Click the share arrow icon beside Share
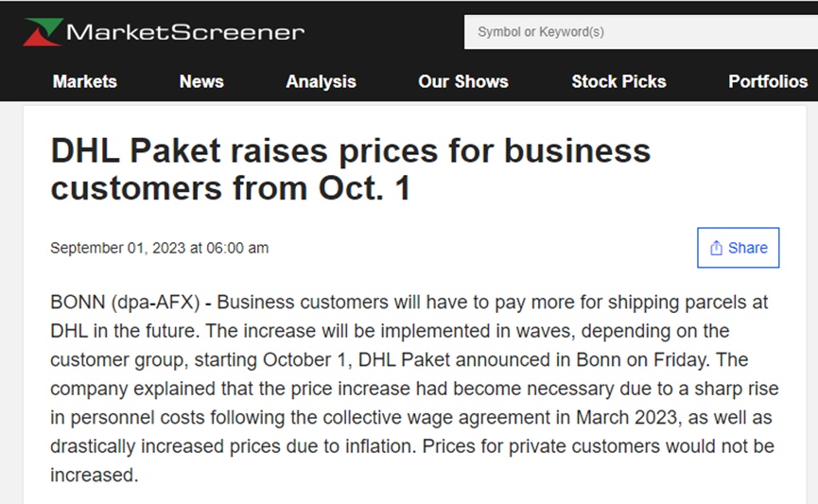818x504 pixels. [716, 248]
